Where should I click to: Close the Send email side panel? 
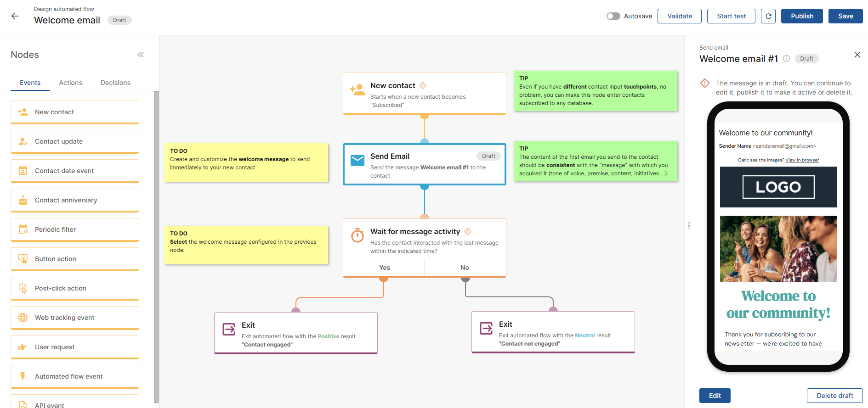pyautogui.click(x=857, y=55)
